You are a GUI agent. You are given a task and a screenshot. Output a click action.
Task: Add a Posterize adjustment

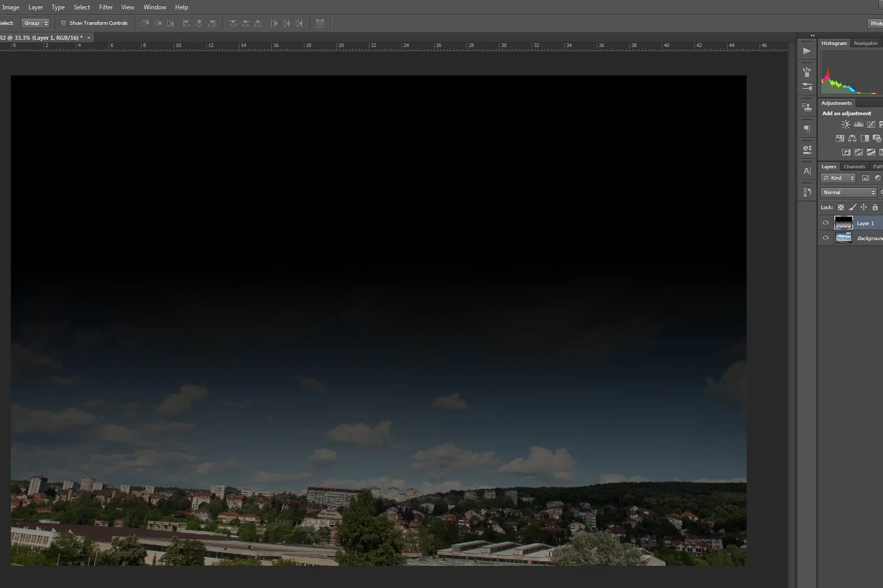(x=858, y=152)
